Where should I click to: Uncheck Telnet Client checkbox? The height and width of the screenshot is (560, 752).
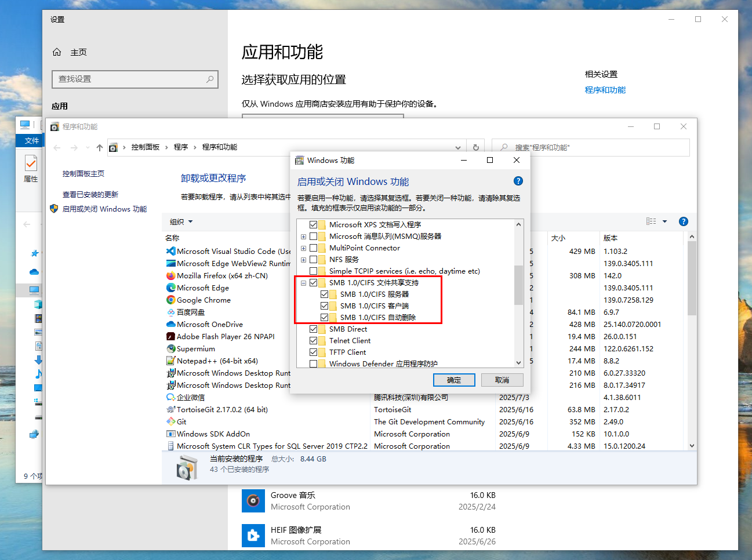pyautogui.click(x=314, y=340)
